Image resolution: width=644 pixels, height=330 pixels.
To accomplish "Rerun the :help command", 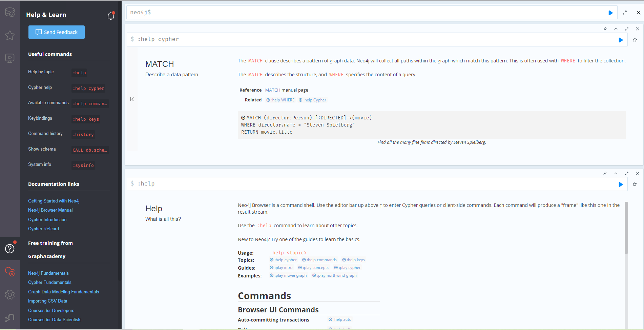I will coord(621,185).
